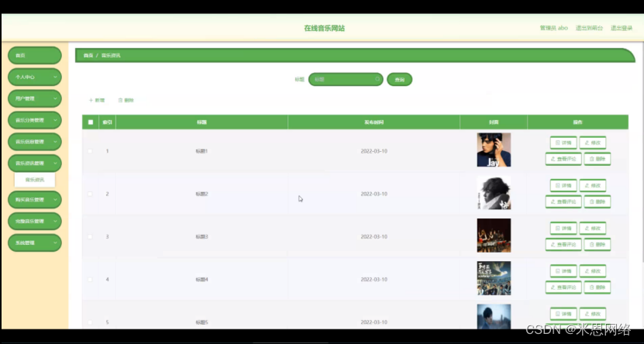
Task: Click the 封面 column header
Action: [x=494, y=122]
